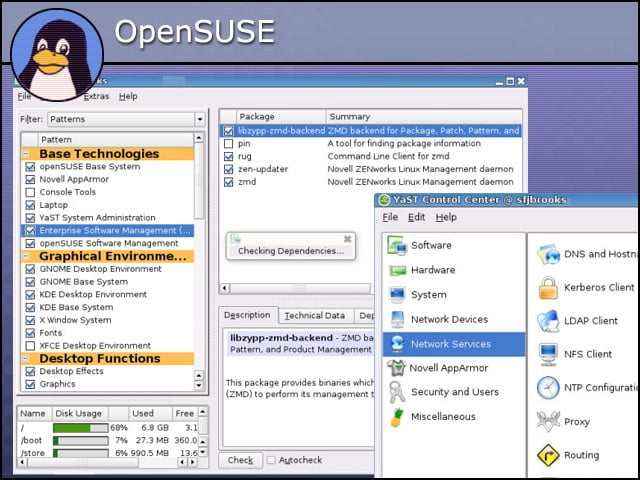Click the Checking Dependencies popup icon
The height and width of the screenshot is (480, 640).
(235, 239)
